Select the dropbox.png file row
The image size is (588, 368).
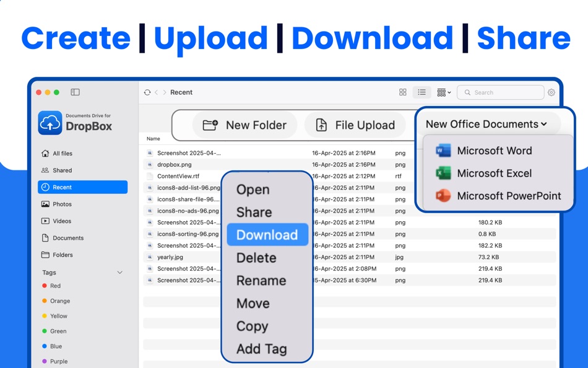click(x=350, y=164)
